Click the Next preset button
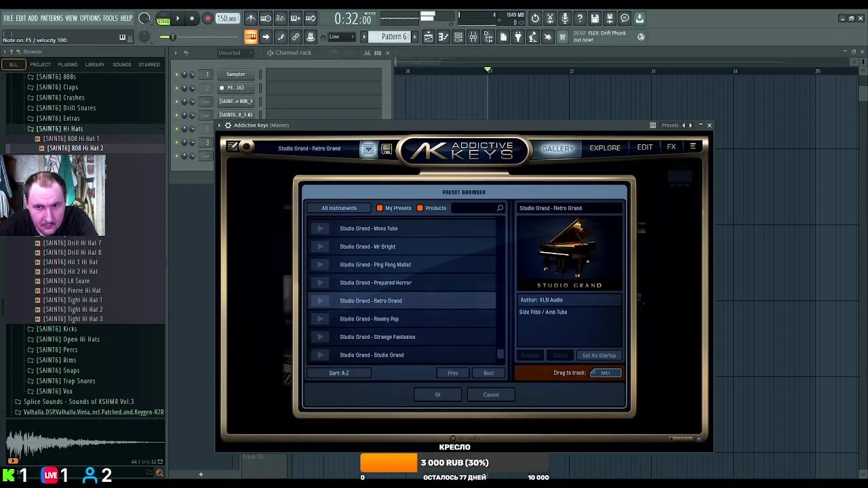Viewport: 868px width, 488px height. (488, 373)
